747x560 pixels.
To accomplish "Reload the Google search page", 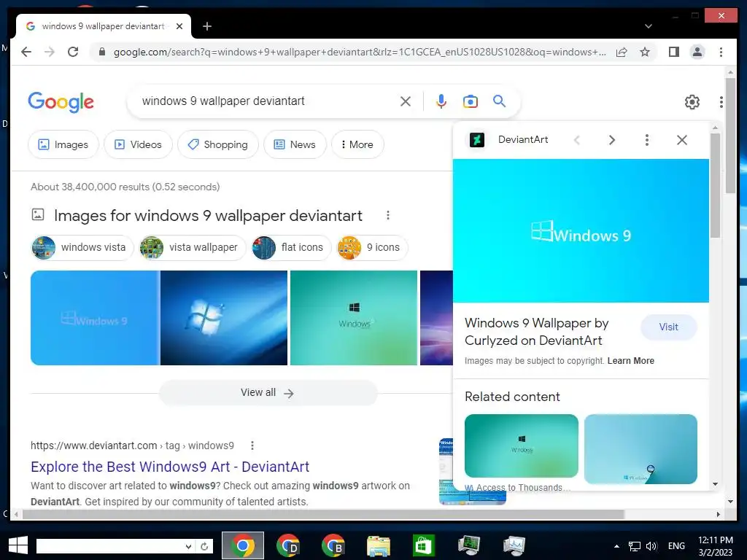I will (x=73, y=52).
